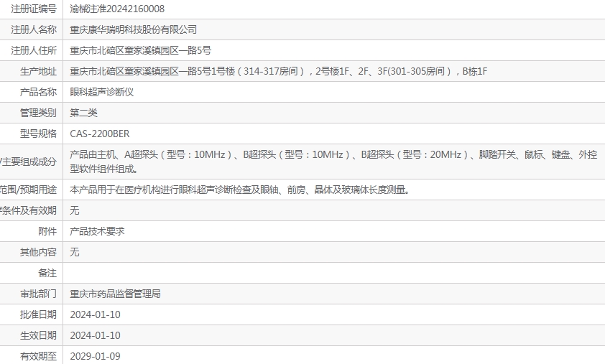Click the 批准日期 label
605x364 pixels.
point(38,314)
